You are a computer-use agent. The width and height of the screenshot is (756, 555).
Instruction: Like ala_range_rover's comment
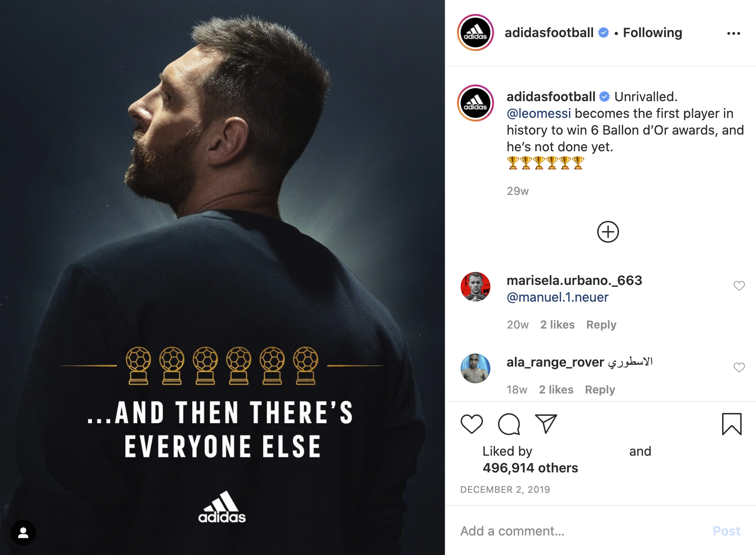[739, 368]
